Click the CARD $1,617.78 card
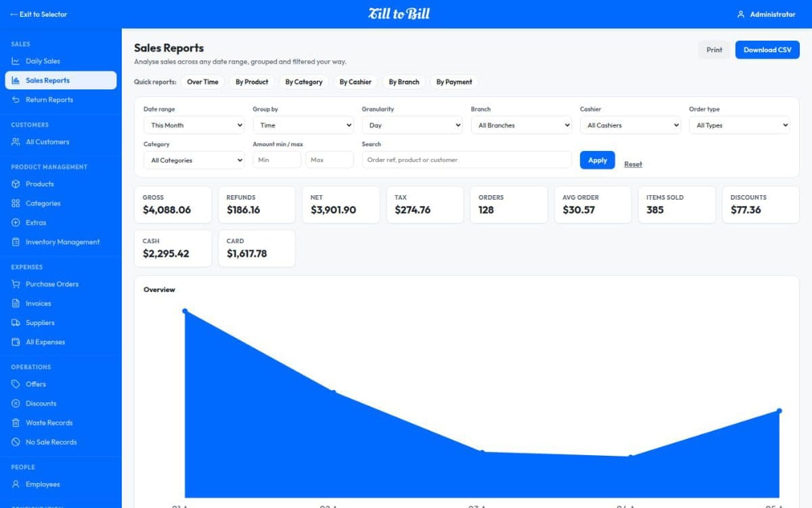The image size is (812, 508). point(257,248)
